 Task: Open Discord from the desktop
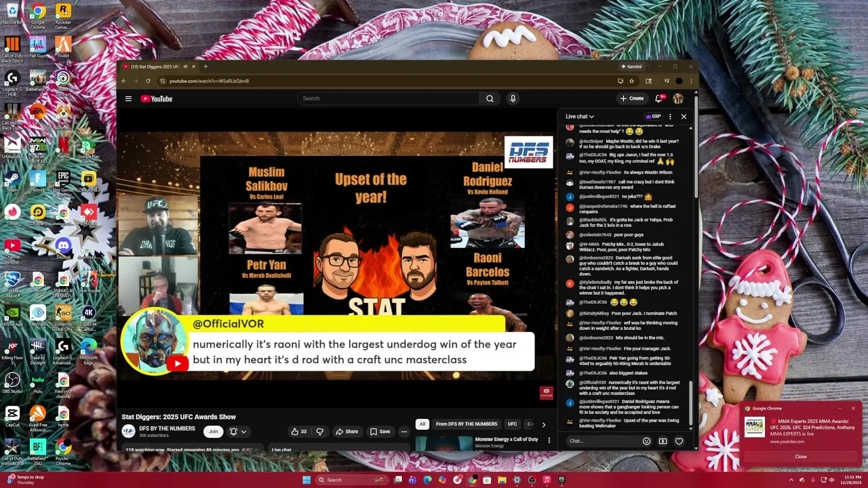coord(63,248)
